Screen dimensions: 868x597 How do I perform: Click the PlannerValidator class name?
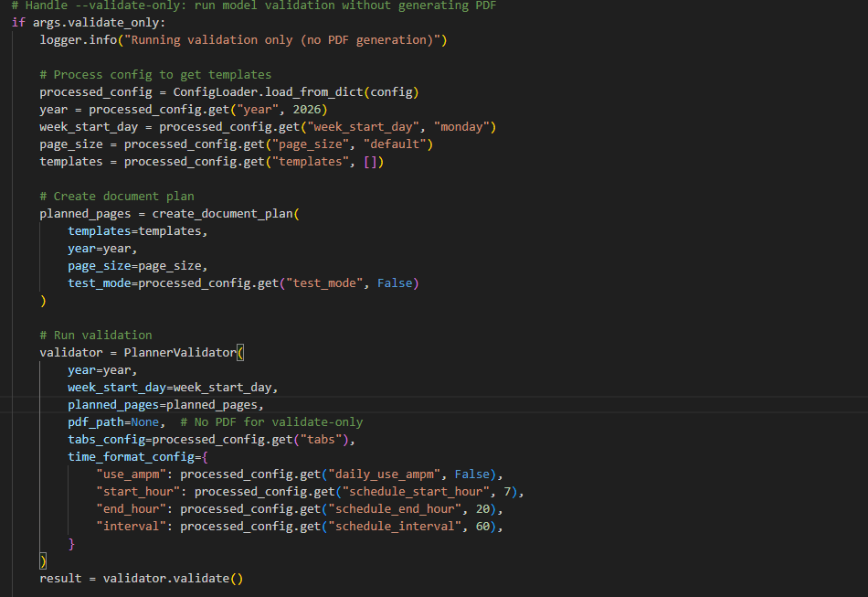tap(180, 352)
